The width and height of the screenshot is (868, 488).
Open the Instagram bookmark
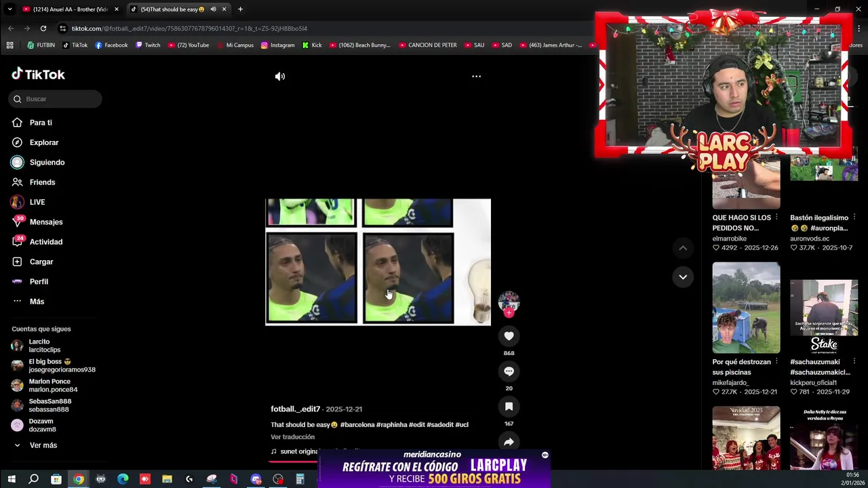point(277,45)
